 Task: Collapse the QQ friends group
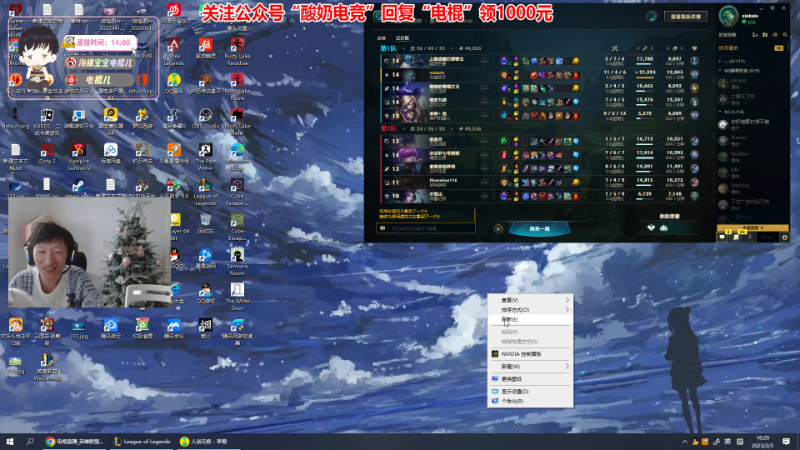720,70
